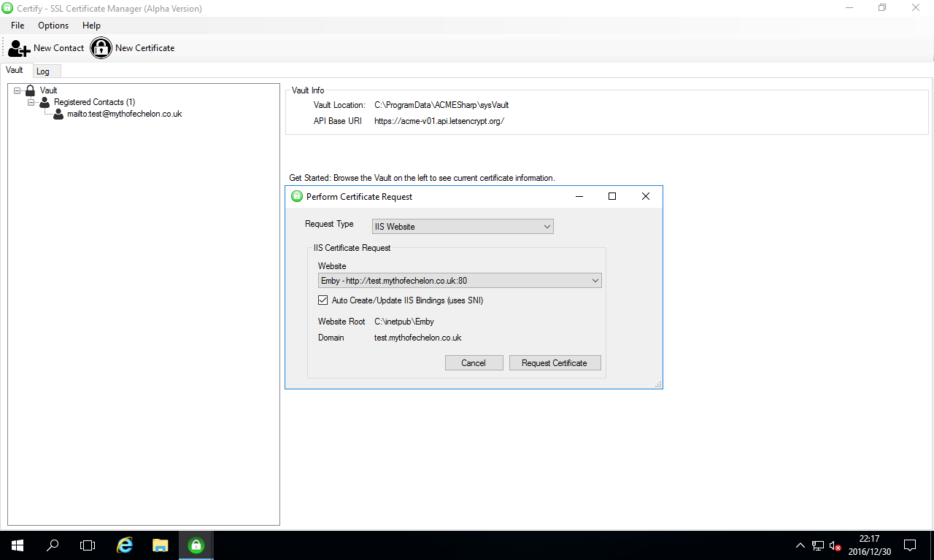The width and height of the screenshot is (934, 560).
Task: Select the Vault tree item
Action: click(49, 90)
